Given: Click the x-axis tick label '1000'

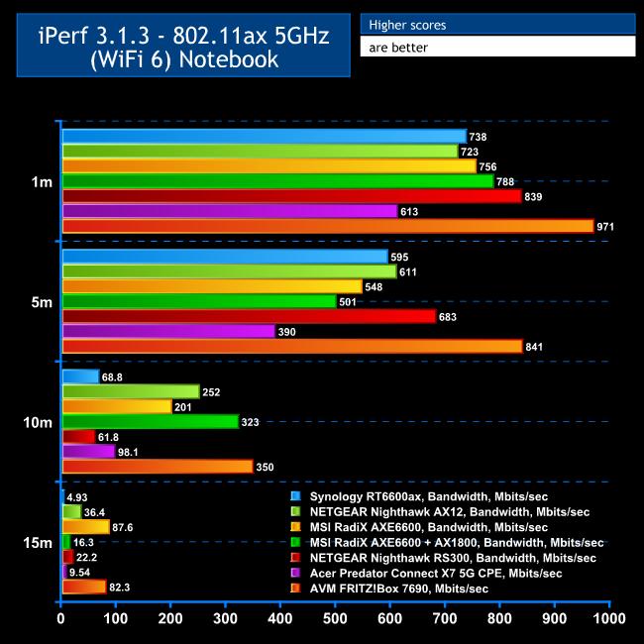Looking at the screenshot, I should 609,618.
